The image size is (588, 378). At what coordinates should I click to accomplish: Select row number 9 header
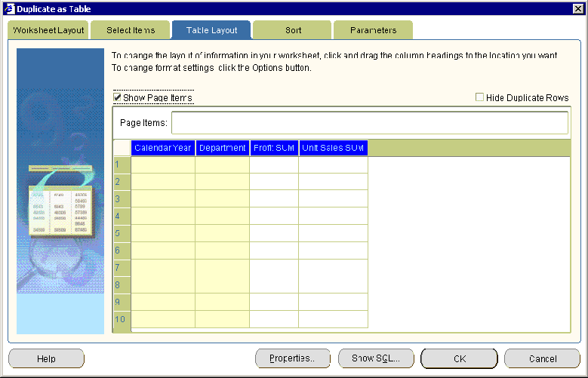(x=122, y=302)
